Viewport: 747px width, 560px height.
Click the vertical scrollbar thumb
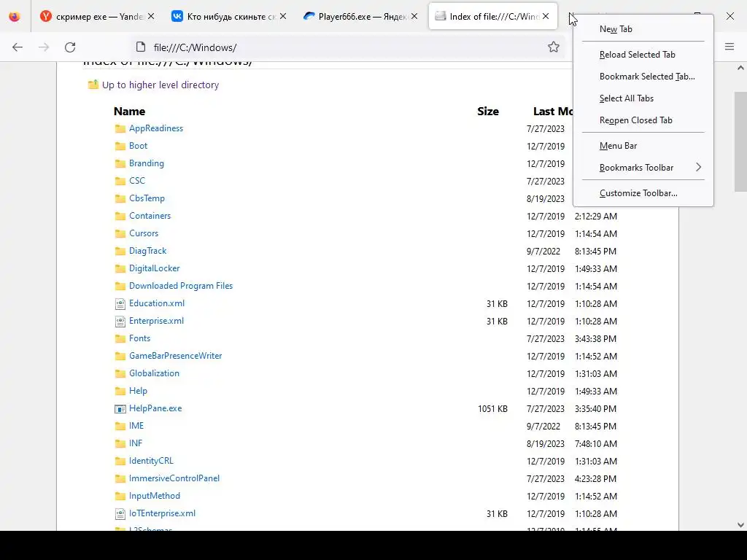(x=740, y=141)
